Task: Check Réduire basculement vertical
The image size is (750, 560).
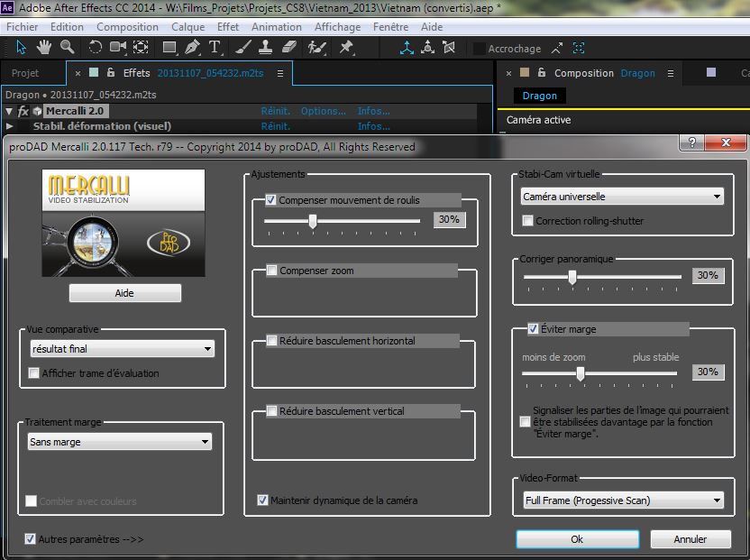Action: click(x=271, y=411)
